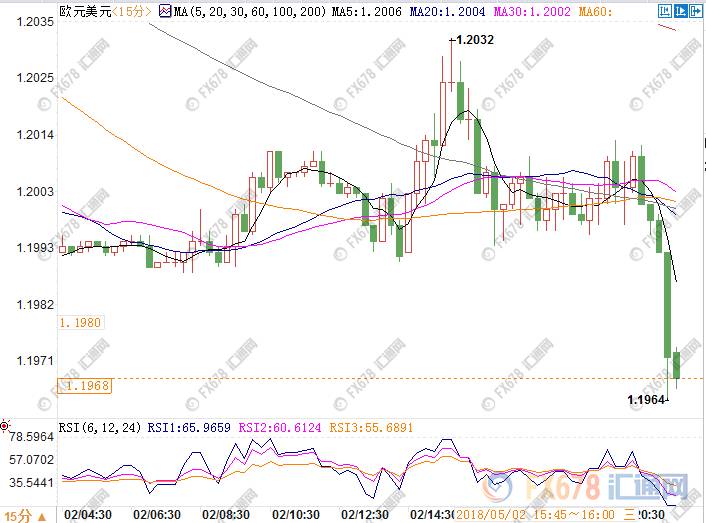The width and height of the screenshot is (706, 523).
Task: Click the 1.1964 low price marker
Action: coord(646,400)
